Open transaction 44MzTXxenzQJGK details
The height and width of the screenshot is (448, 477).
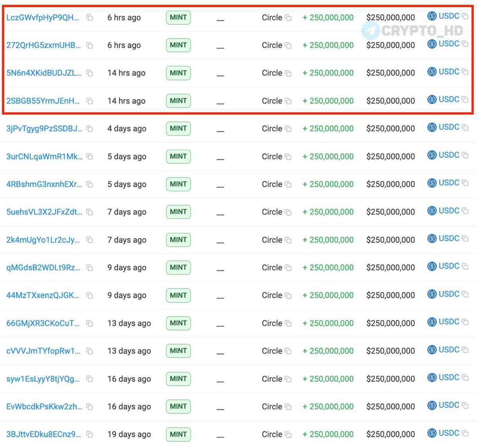click(43, 295)
